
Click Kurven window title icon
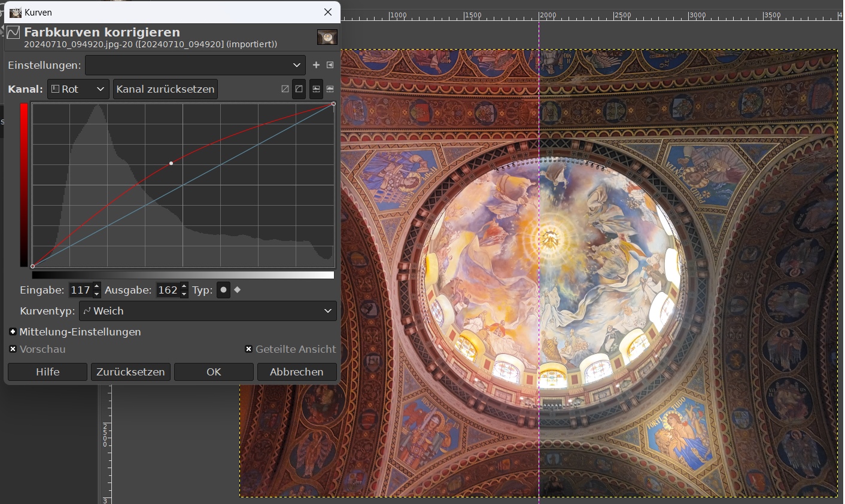[16, 13]
